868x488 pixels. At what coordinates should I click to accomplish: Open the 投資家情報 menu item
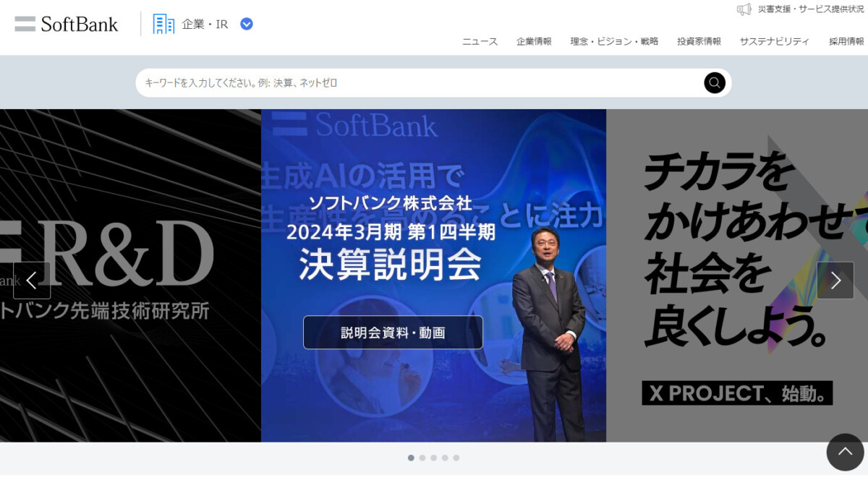pos(699,41)
